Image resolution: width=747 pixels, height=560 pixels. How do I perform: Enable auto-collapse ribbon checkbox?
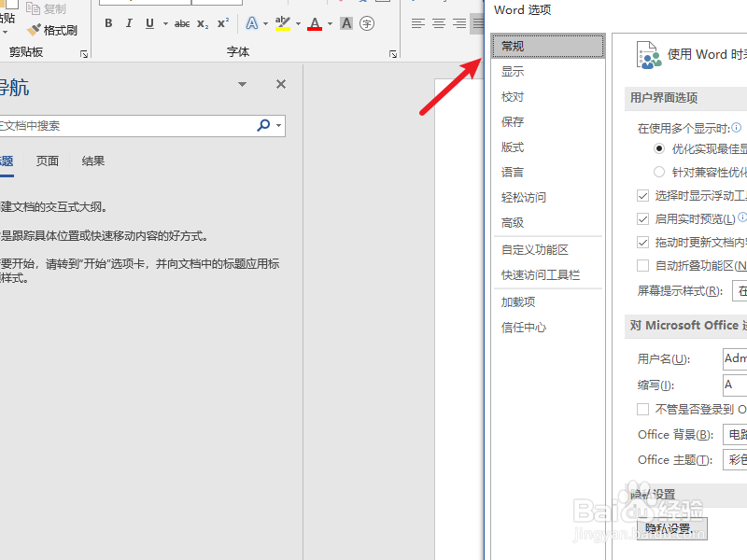coord(642,265)
